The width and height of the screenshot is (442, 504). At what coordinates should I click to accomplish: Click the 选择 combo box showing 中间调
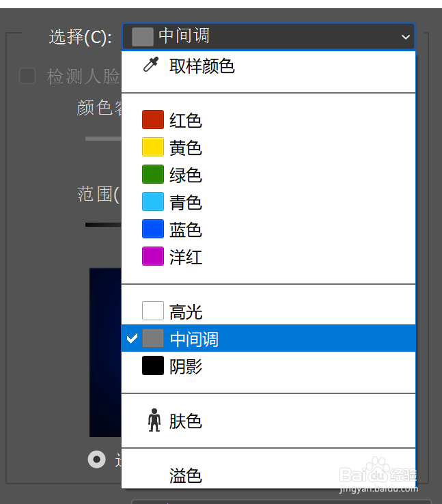[x=268, y=36]
